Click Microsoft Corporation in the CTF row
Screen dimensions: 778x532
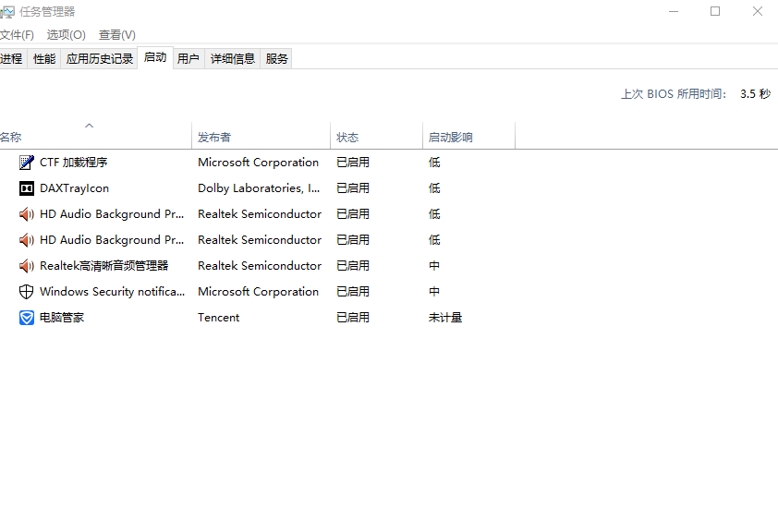pyautogui.click(x=258, y=163)
